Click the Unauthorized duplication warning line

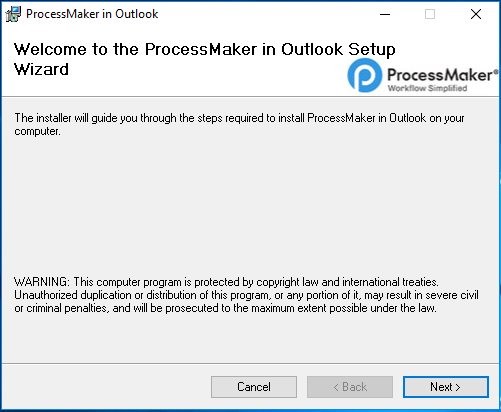246,295
